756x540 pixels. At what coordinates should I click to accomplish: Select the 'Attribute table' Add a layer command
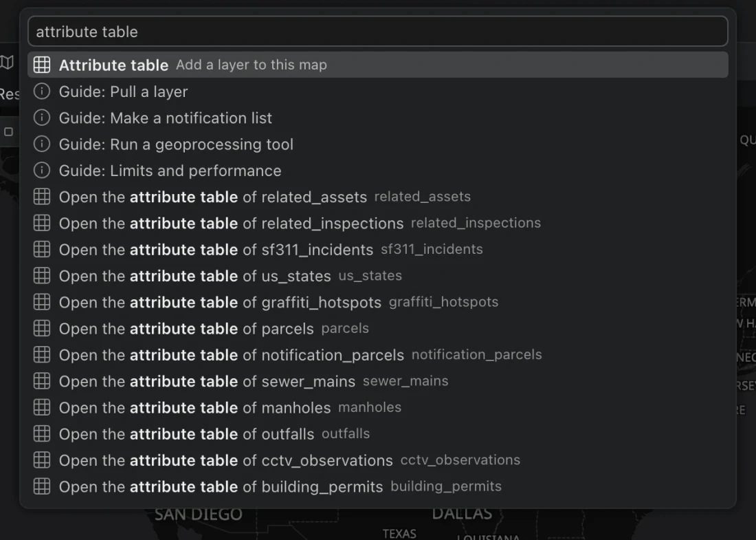377,65
